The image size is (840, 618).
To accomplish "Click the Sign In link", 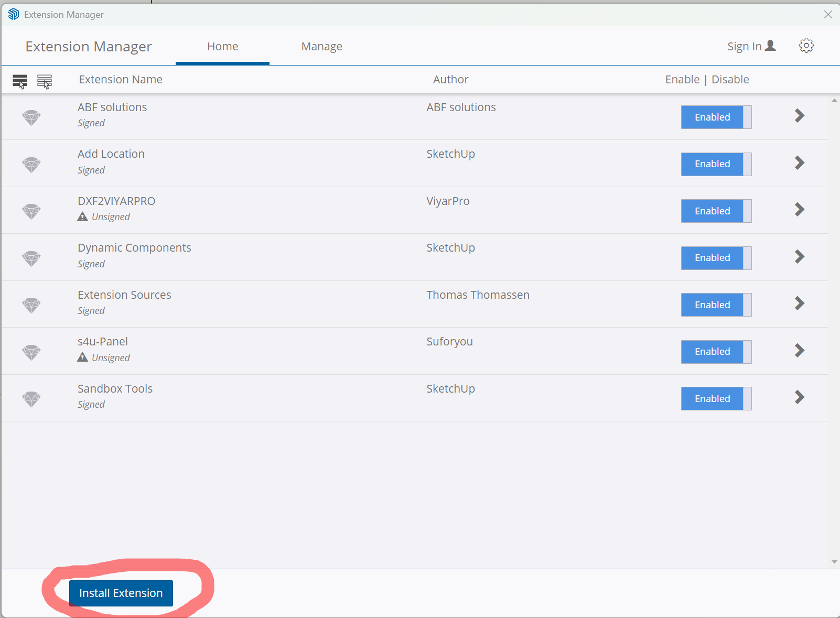I will (x=744, y=47).
